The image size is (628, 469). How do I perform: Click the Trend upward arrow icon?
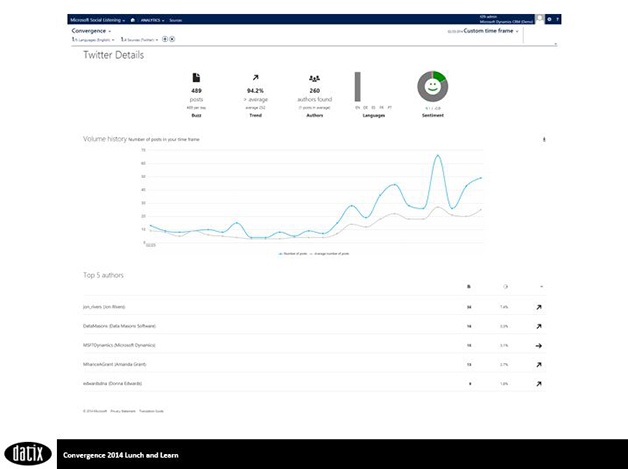point(256,78)
